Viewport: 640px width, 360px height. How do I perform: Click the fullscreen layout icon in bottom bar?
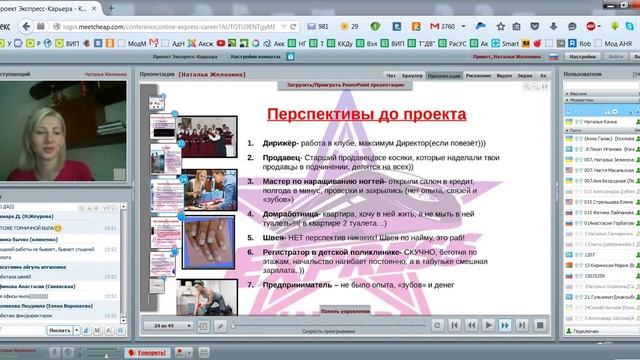click(x=204, y=352)
